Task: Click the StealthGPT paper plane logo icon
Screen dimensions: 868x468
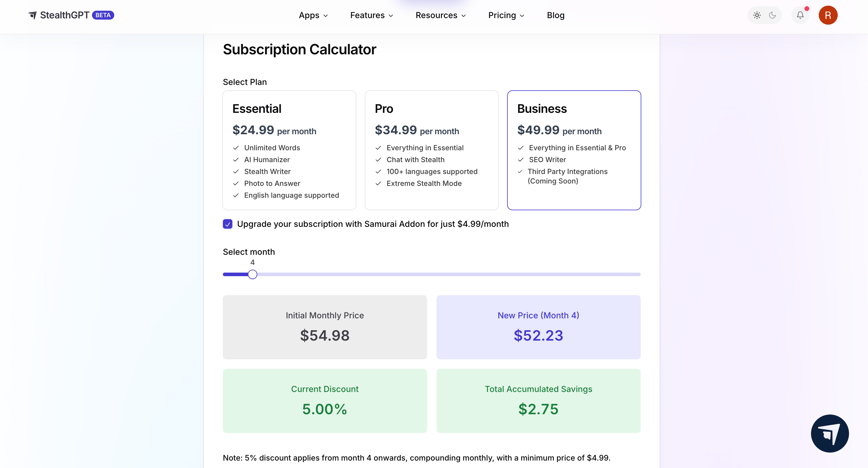Action: pyautogui.click(x=32, y=15)
